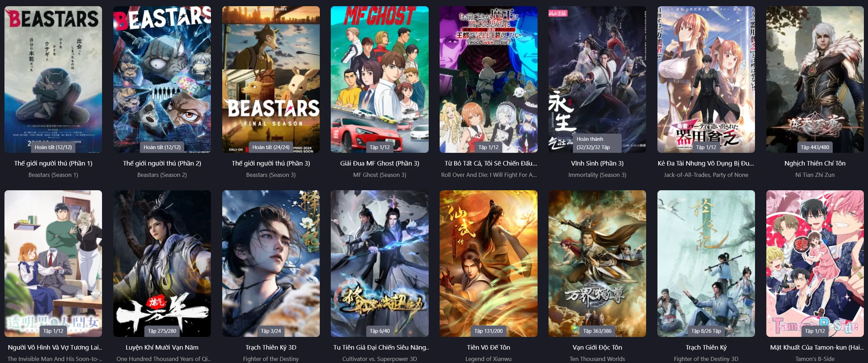Open the Tiên Võ Đế Tôn title link
Screen dimensions: 868x363
point(488,348)
